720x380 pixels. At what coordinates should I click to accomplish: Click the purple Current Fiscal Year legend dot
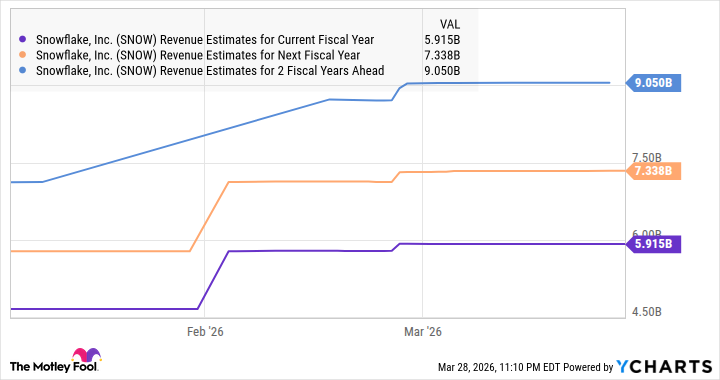[x=23, y=40]
